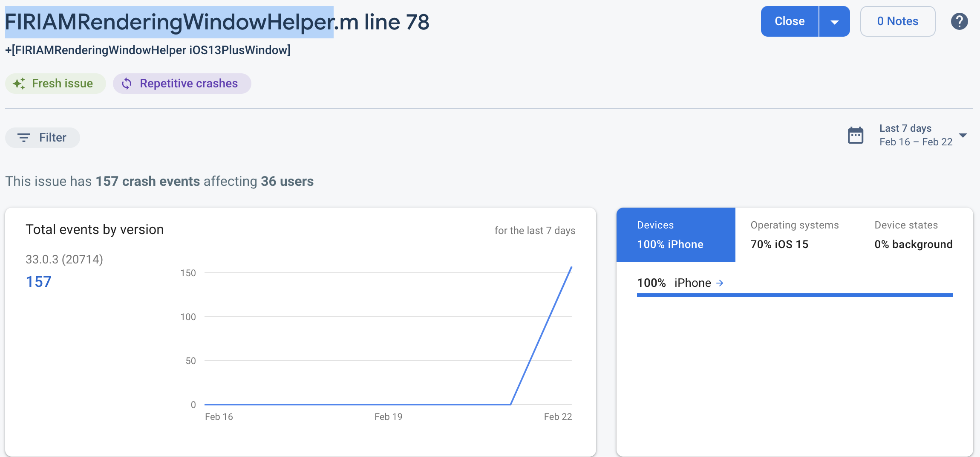The height and width of the screenshot is (457, 980).
Task: Switch to the Operating systems tab
Action: click(794, 234)
